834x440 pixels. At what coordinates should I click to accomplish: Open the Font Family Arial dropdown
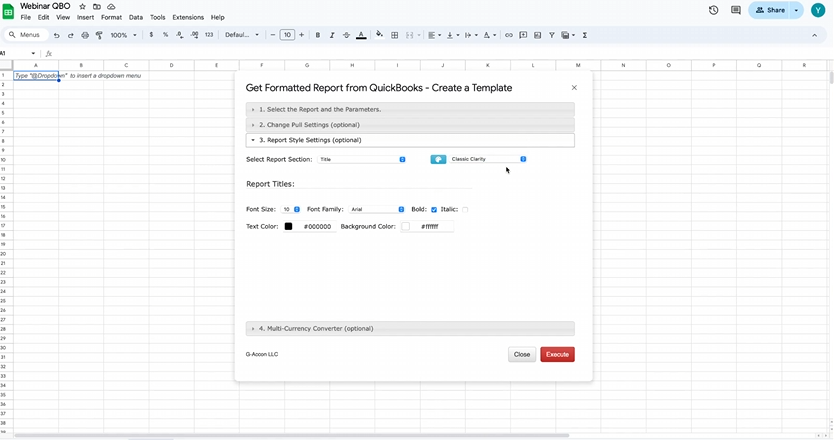(377, 210)
